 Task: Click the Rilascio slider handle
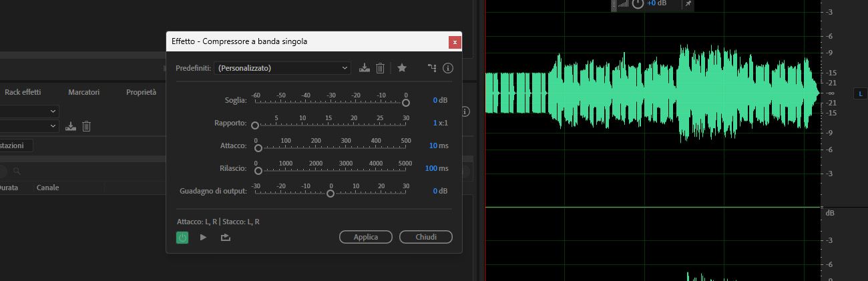[258, 170]
